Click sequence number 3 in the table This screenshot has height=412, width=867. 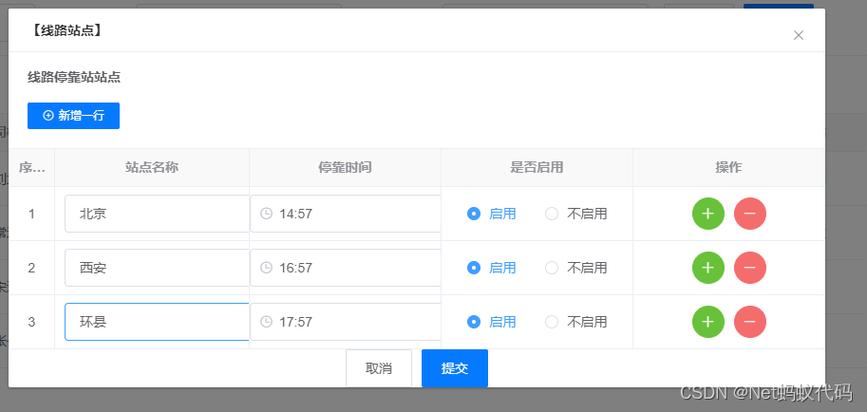click(32, 322)
